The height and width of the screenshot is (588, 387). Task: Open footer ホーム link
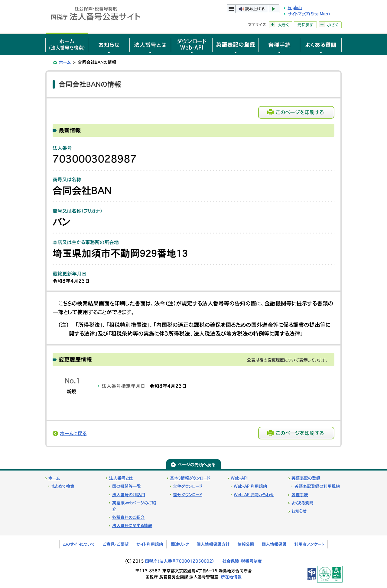54,478
